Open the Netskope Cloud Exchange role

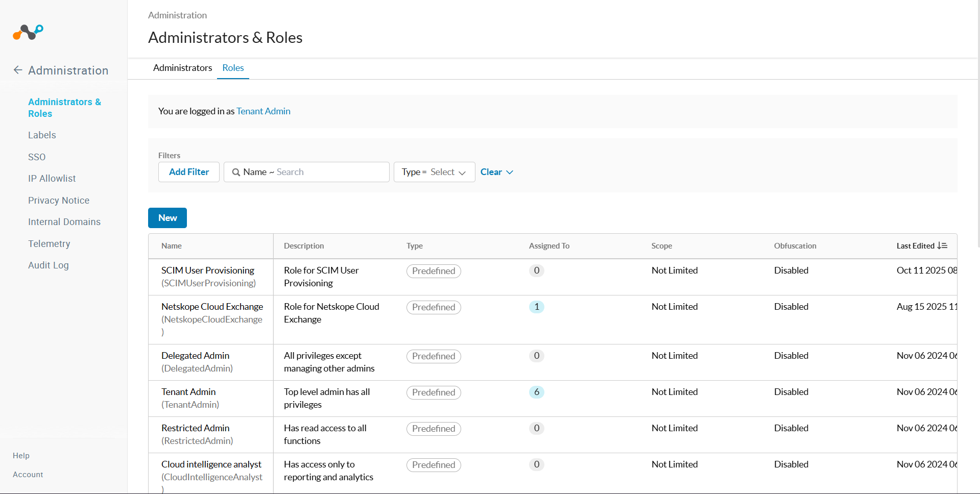[x=212, y=306]
